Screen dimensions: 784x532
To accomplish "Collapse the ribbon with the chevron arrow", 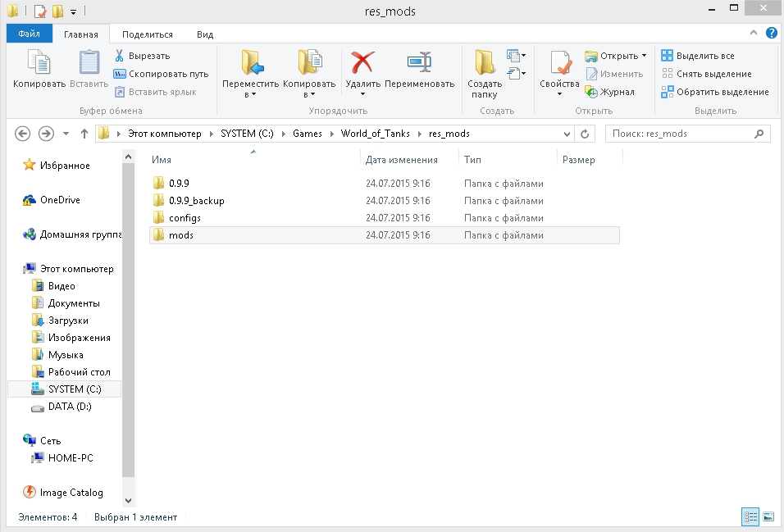I will click(754, 34).
